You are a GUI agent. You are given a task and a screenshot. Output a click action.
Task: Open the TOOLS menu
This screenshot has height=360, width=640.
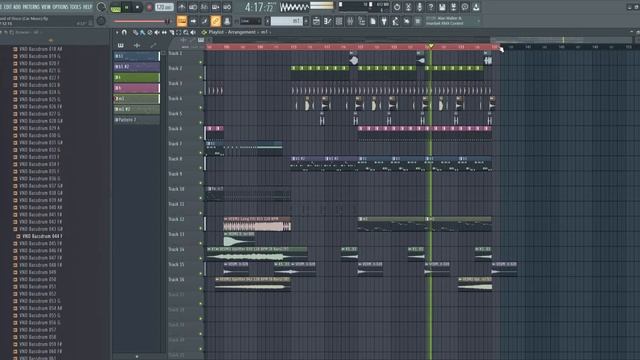(x=76, y=7)
